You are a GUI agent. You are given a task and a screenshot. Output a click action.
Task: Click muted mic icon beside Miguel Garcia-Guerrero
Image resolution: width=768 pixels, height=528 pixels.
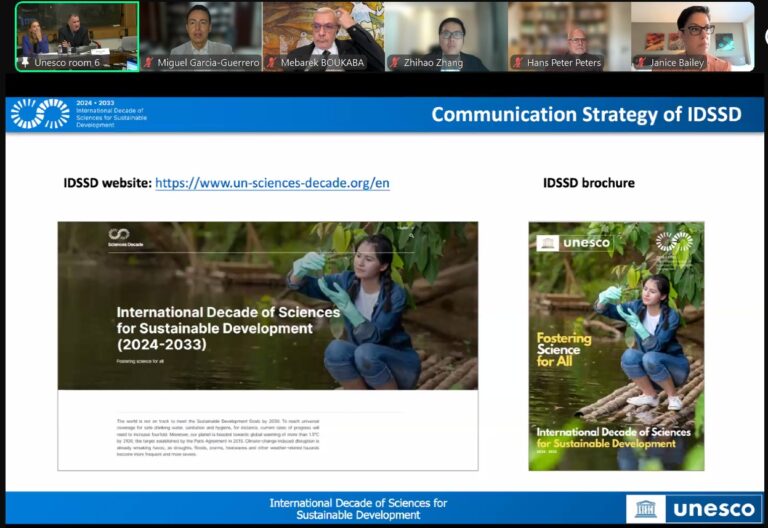point(149,62)
